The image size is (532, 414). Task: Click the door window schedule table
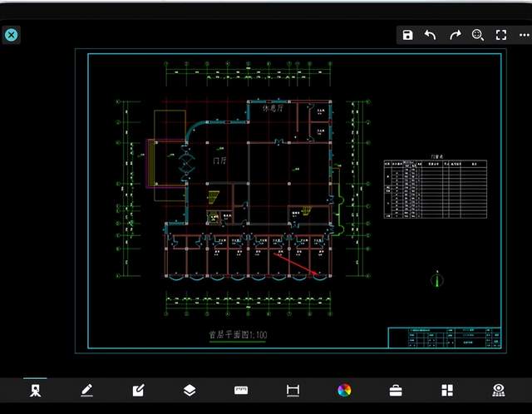[x=436, y=189]
